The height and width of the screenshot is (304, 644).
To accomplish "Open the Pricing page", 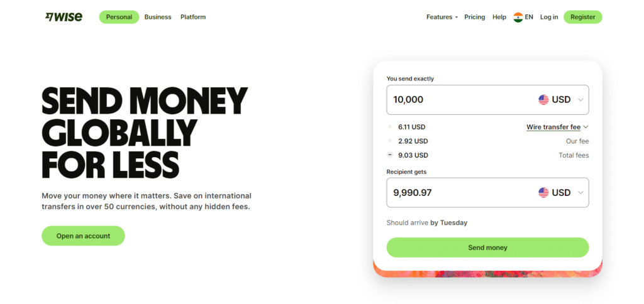I will click(x=475, y=17).
